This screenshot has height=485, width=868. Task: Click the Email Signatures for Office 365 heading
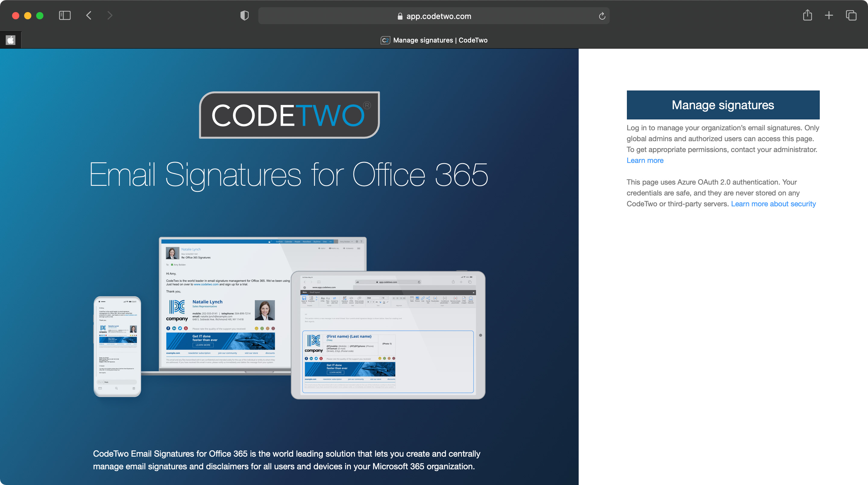coord(289,175)
